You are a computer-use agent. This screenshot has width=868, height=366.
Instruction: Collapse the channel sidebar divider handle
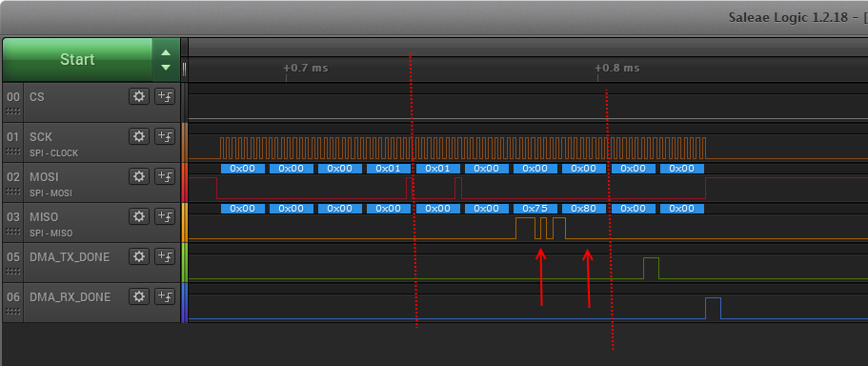tap(184, 70)
